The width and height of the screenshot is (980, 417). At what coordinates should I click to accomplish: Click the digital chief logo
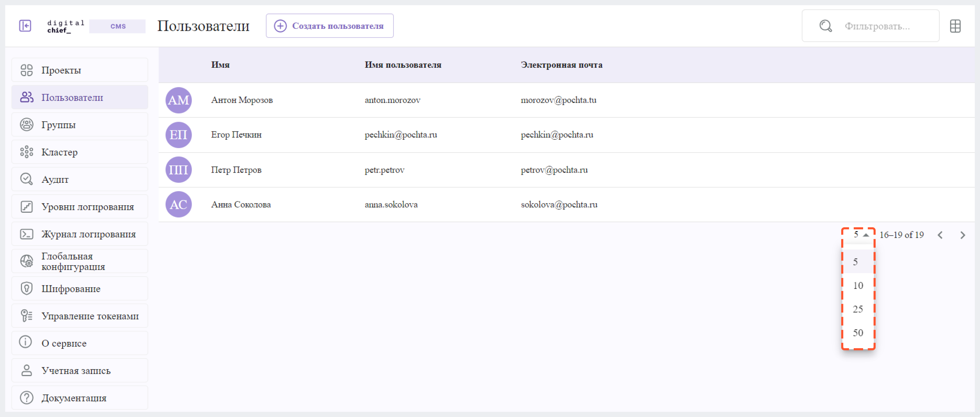tap(65, 26)
